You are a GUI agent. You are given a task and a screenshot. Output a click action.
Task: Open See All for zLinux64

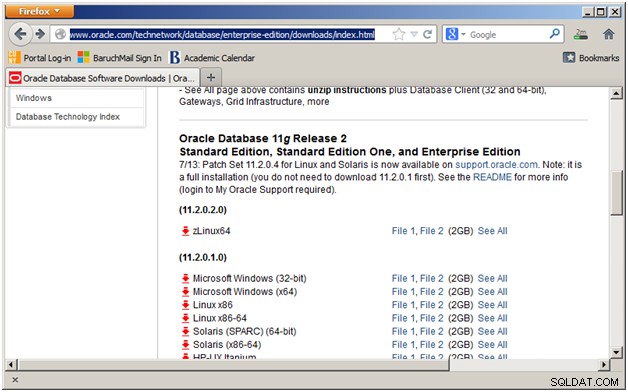coord(493,231)
